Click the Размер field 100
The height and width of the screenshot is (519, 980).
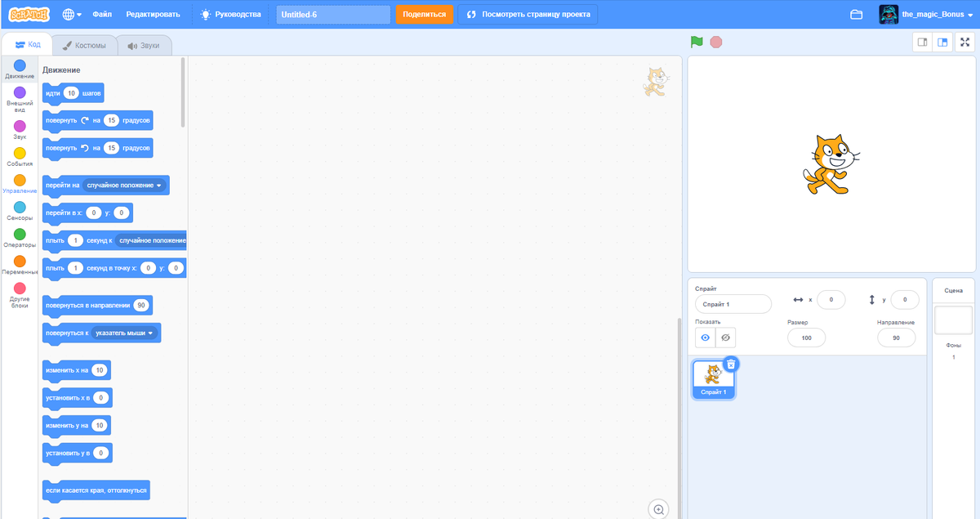806,338
